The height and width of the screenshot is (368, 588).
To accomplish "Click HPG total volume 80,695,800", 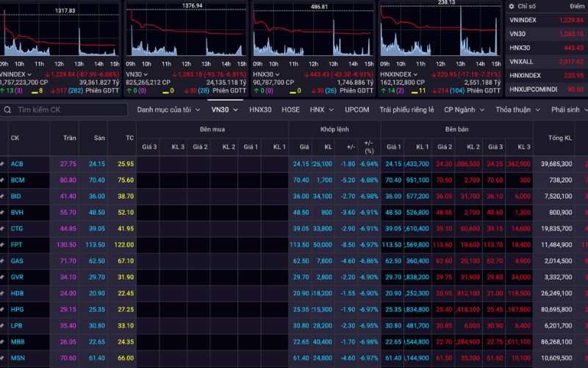I will click(556, 309).
